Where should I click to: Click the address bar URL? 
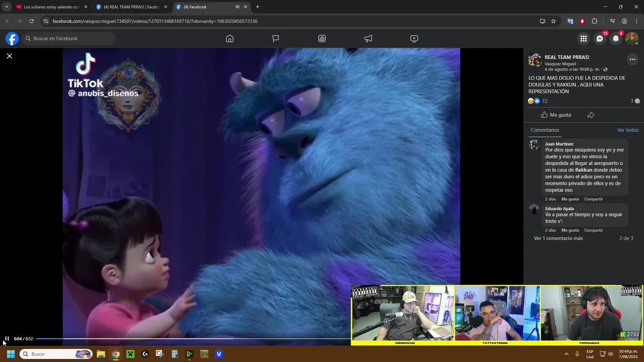(155, 21)
